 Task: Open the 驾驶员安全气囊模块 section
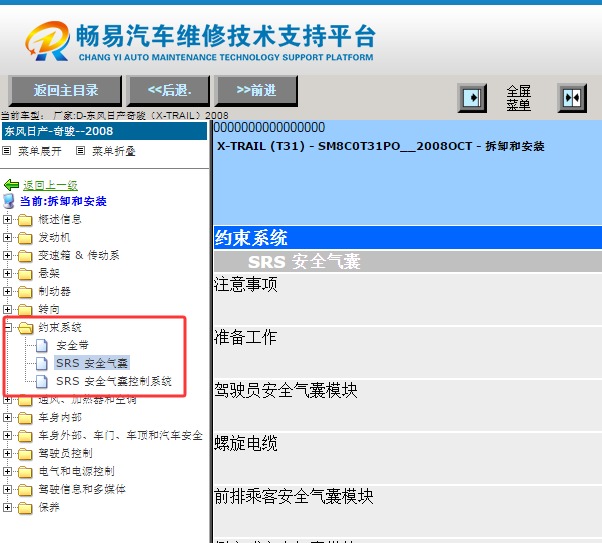(286, 391)
